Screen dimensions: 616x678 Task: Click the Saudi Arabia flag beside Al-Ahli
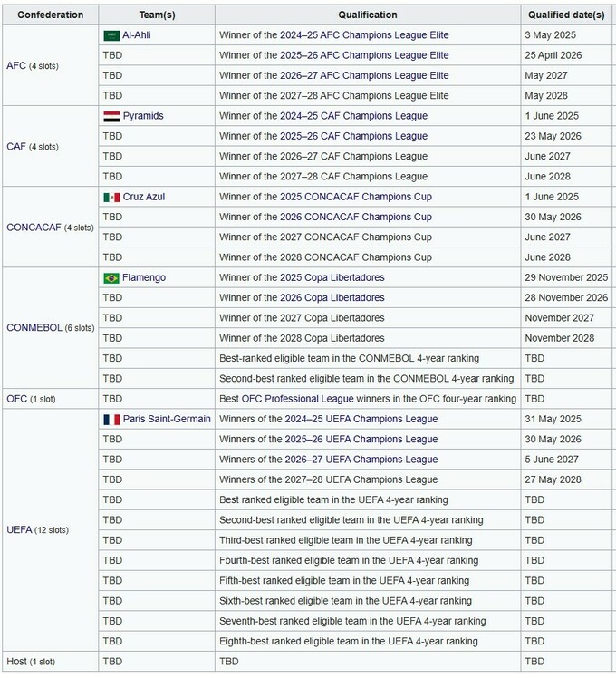tap(111, 35)
